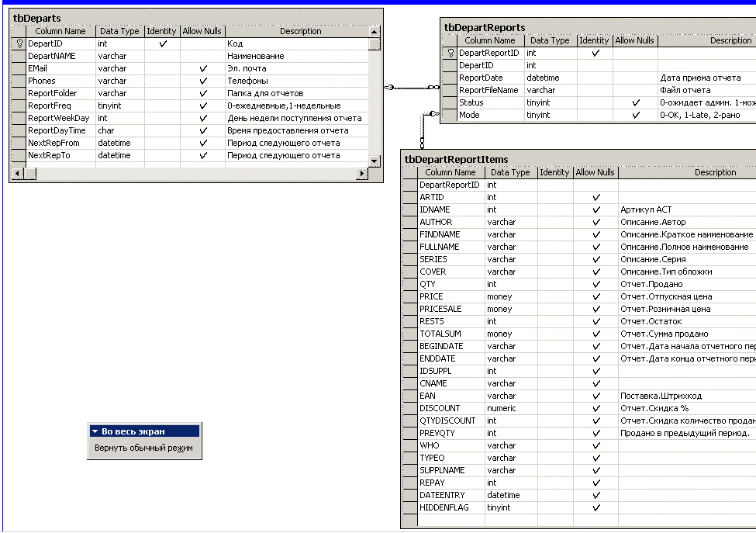Screen dimensions: 756x533
Task: Toggle Allow Nulls for ReportFolder in tbDeparts
Action: (x=203, y=94)
